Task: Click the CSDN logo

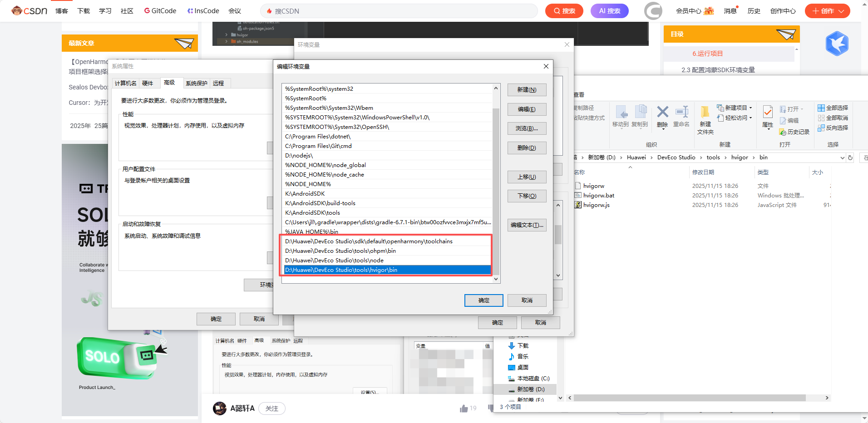Action: pos(30,10)
